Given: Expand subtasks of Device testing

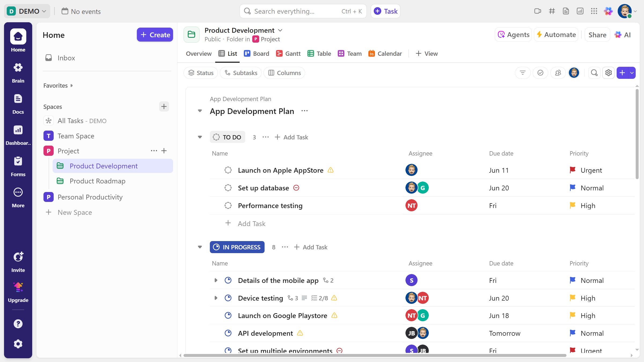Looking at the screenshot, I should [216, 298].
